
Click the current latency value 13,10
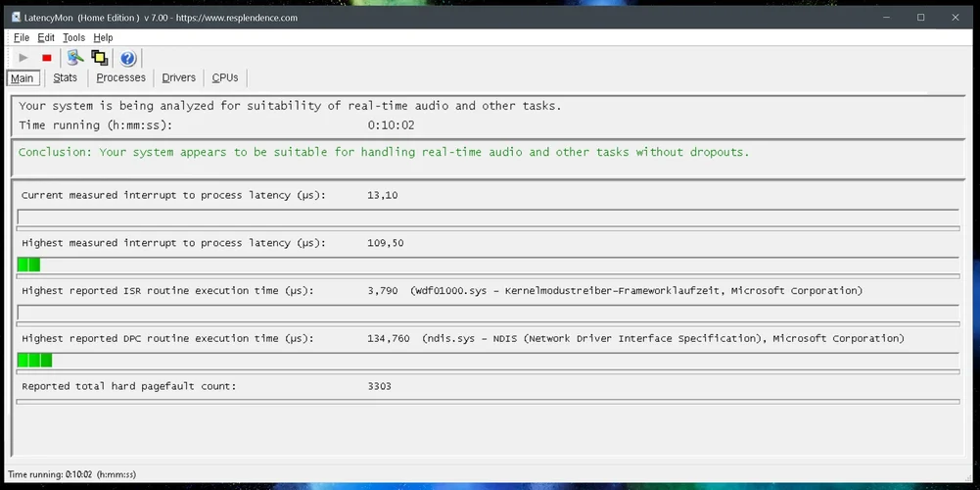383,195
